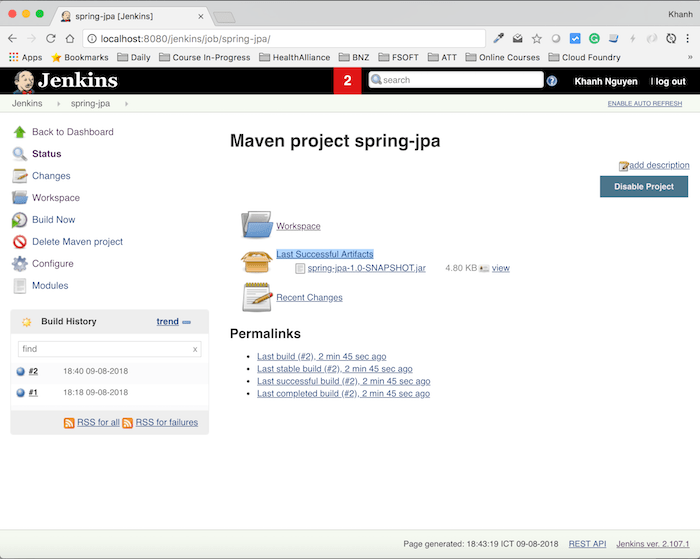Viewport: 700px width, 559px height.
Task: Click ENABLE AUTO REFRESH link
Action: [x=645, y=104]
